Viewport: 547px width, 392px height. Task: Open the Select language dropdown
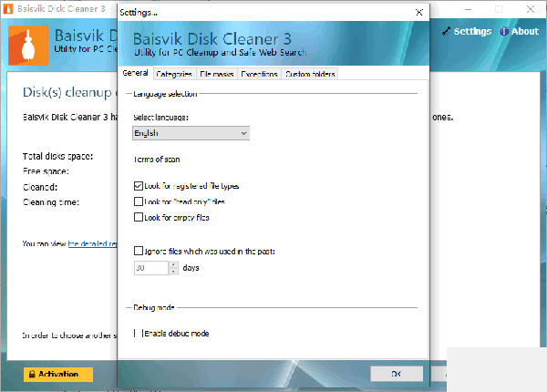pos(191,133)
